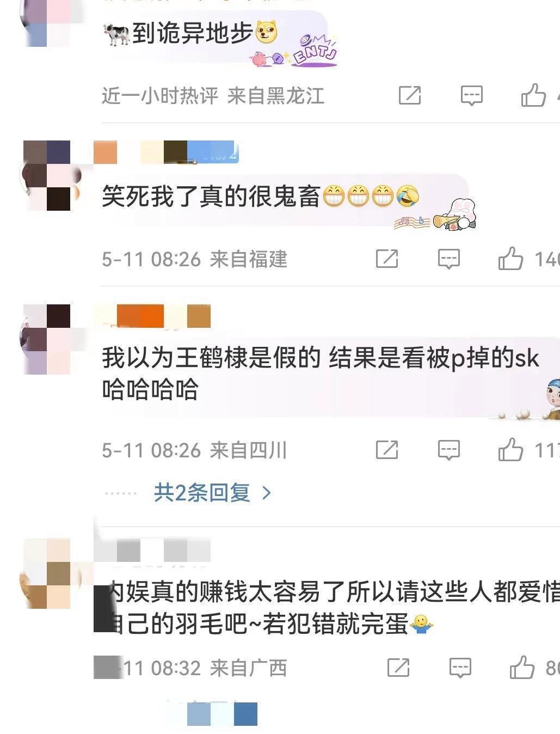The height and width of the screenshot is (734, 560).
Task: Reply to the Fujian comment
Action: point(449,259)
